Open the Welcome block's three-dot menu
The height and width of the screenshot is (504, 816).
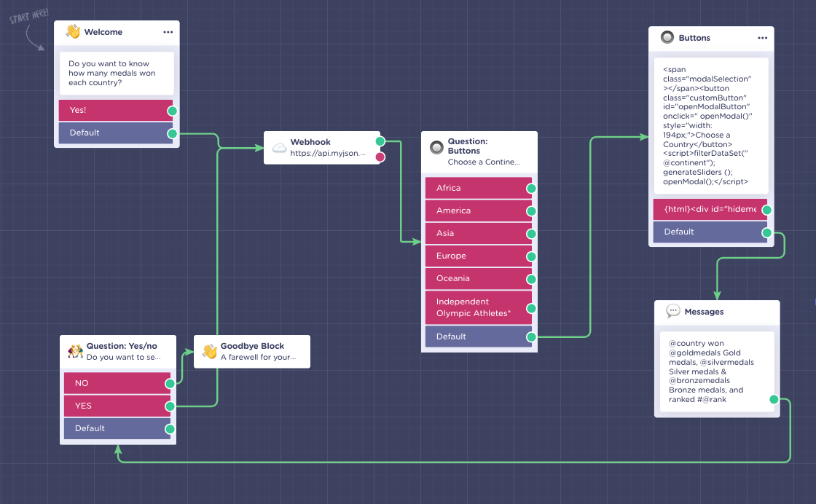[168, 32]
